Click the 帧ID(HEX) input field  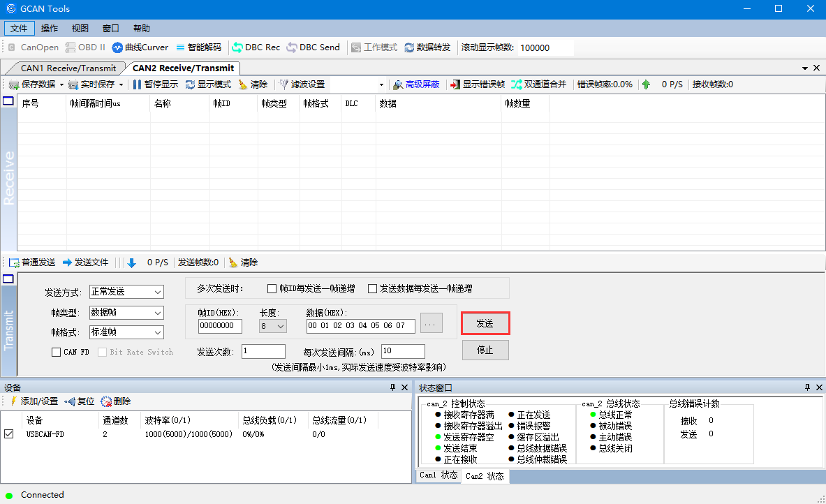click(220, 326)
